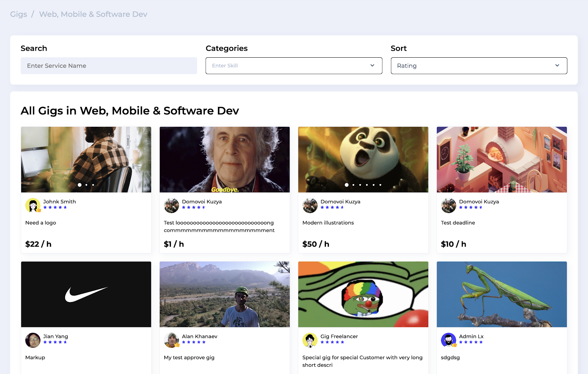Screen dimensions: 588x374
Task: Open Johnk Smith's profile avatar
Action: (33, 205)
